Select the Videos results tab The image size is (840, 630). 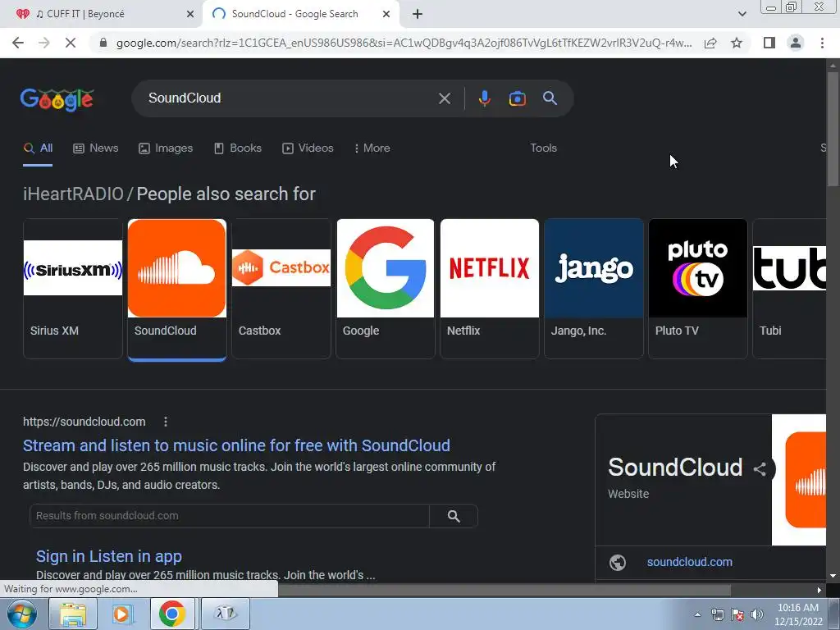point(308,148)
